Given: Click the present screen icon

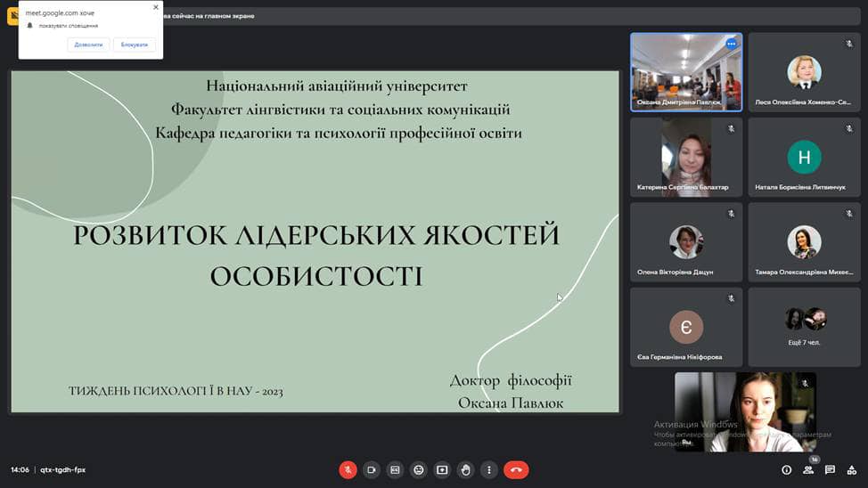Looking at the screenshot, I should click(x=442, y=469).
